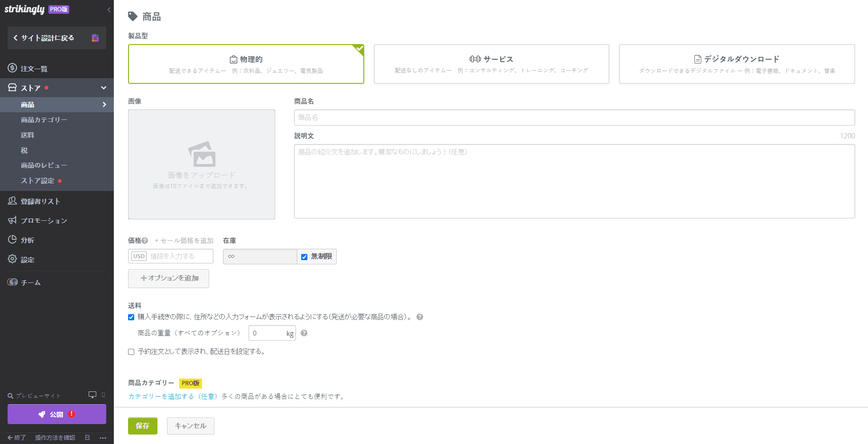Switch to デジタルダウンロード product type
The width and height of the screenshot is (868, 444).
(737, 63)
